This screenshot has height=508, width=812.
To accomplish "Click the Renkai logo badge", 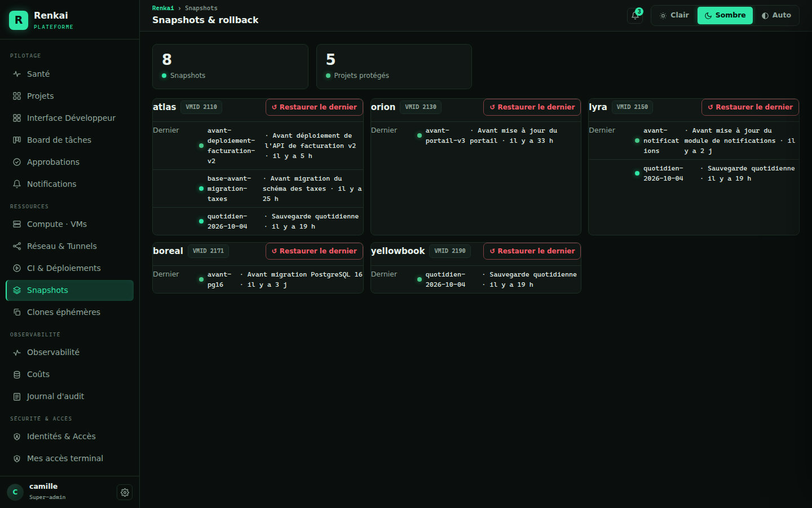I will point(19,20).
